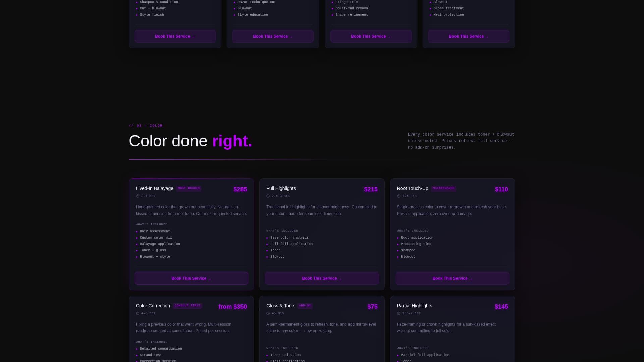The height and width of the screenshot is (362, 644).
Task: Click the Cut + blowout item
Action: click(153, 8)
